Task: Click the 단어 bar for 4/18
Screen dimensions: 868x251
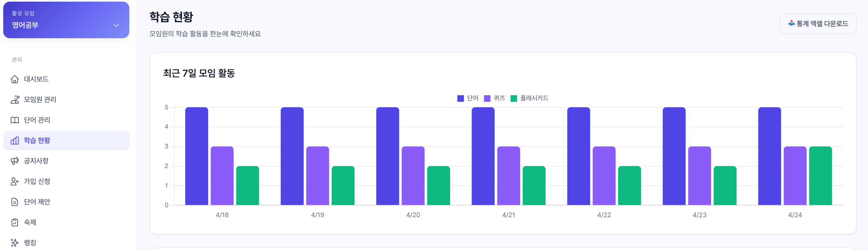Action: 197,156
